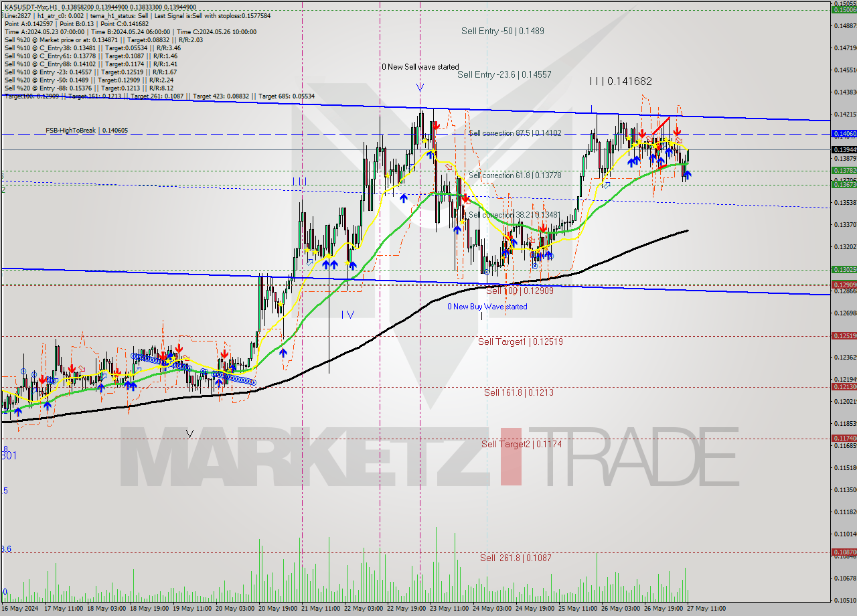Click the current price tag 0.13944

[844, 149]
